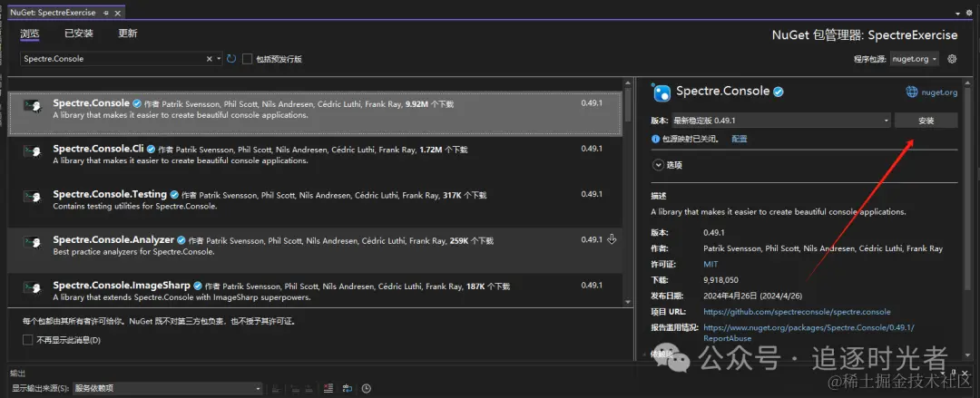Close the NuGet: SpectreExercise tab
Screen dimensions: 980x398
[x=118, y=13]
